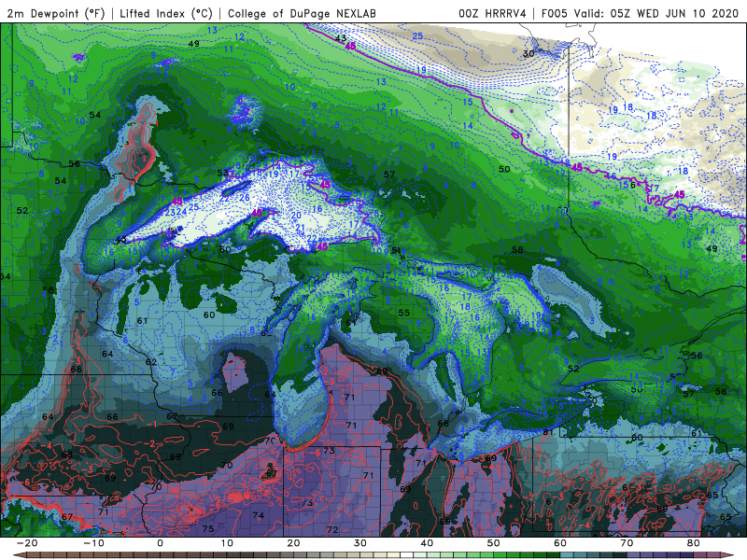Click the right arrow end of color bar
This screenshot has height=560, width=747.
[x=728, y=554]
